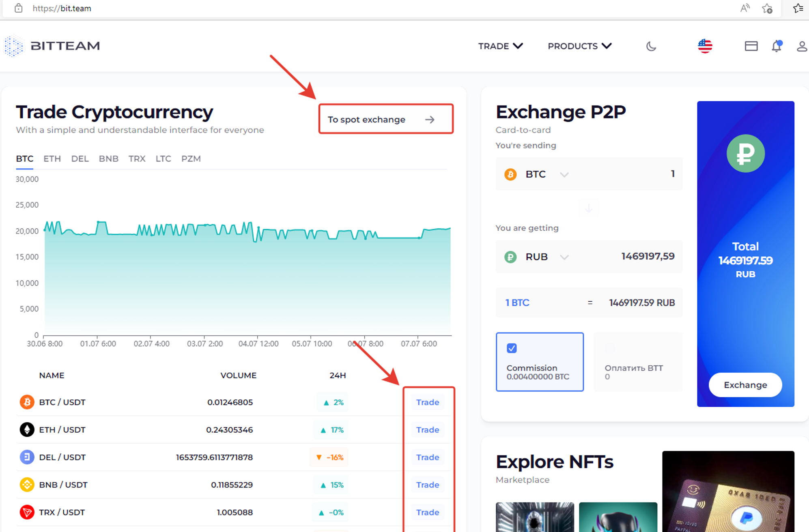
Task: Open the second NFT thumbnail under Marketplace
Action: click(x=618, y=517)
